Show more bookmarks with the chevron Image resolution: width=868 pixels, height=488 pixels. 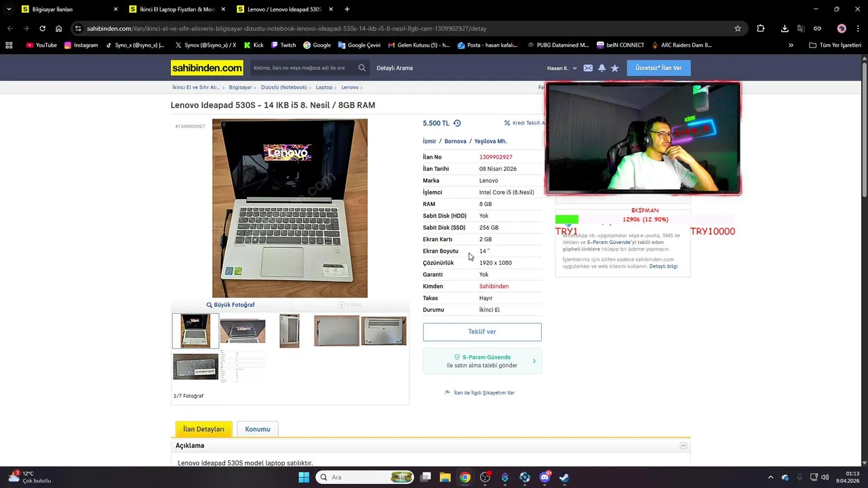[x=791, y=45]
